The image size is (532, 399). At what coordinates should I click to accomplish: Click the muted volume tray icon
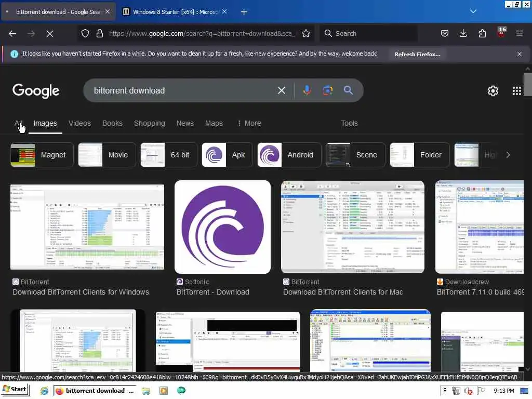(468, 391)
